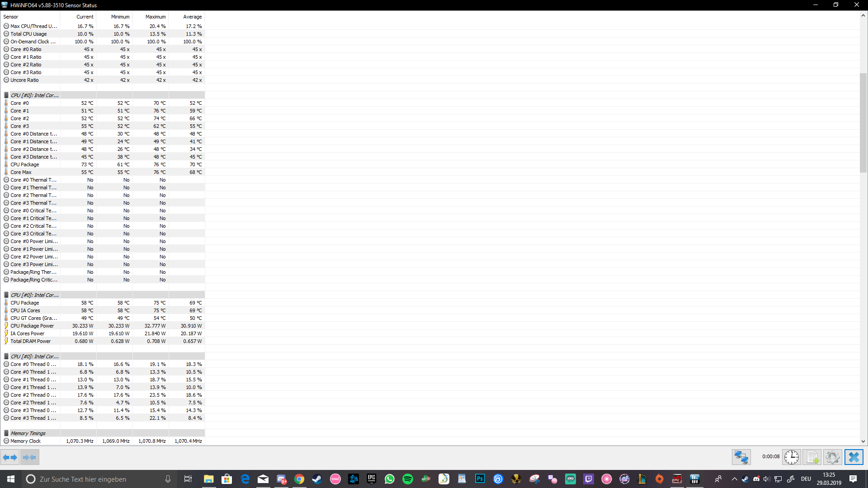
Task: Click the shrink columns arrows button
Action: coord(30,457)
